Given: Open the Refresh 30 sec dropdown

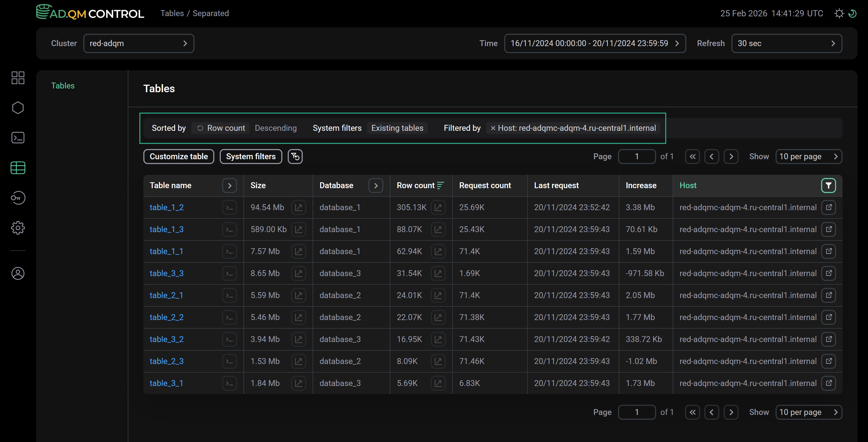Looking at the screenshot, I should [x=787, y=43].
